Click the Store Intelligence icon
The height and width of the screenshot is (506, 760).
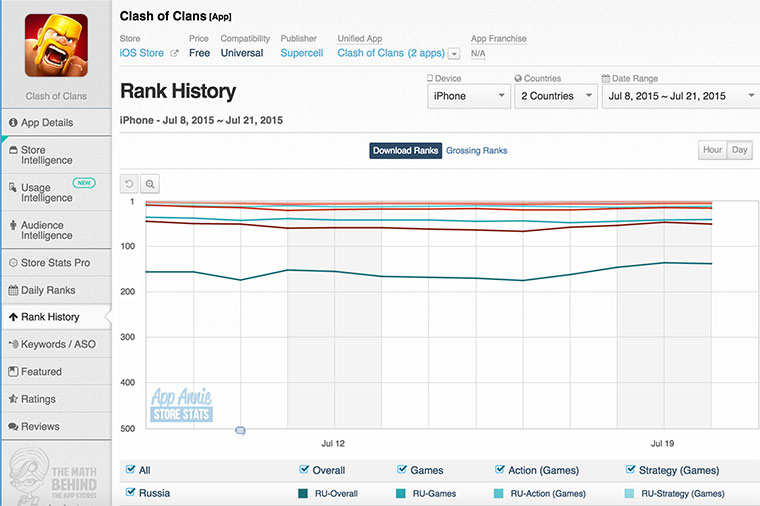click(x=13, y=150)
